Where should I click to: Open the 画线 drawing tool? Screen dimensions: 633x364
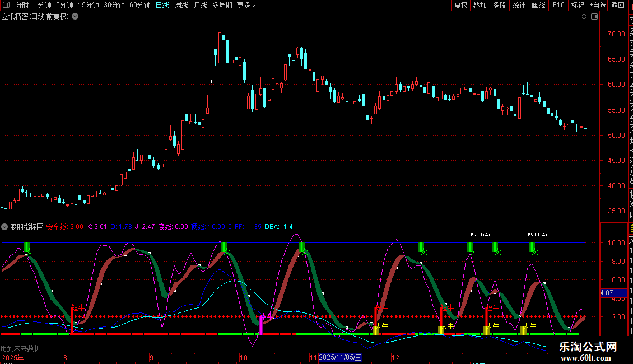pos(538,5)
